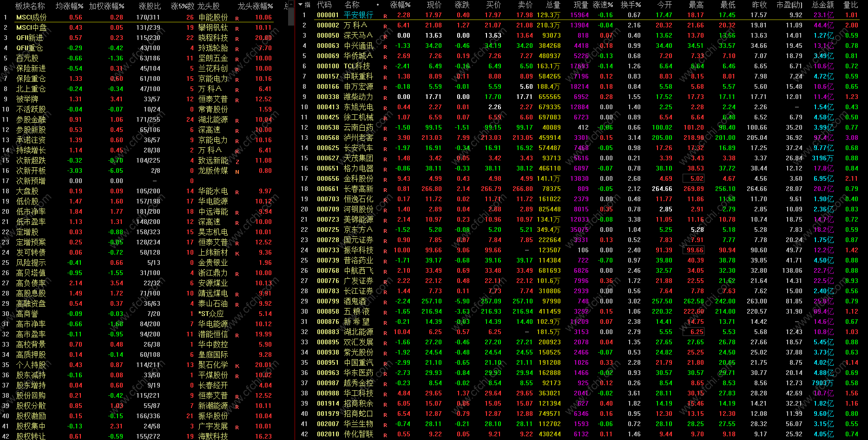Sort stocks by 代码 column header

coord(324,5)
